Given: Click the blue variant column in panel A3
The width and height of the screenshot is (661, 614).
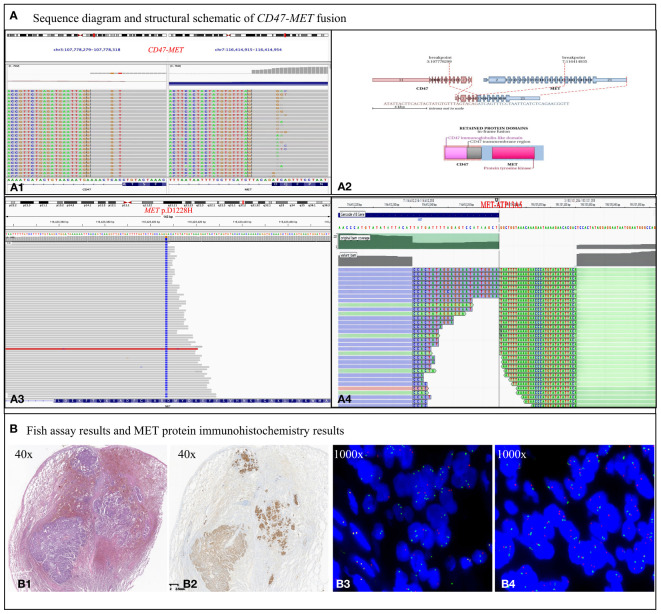Looking at the screenshot, I should [166, 318].
